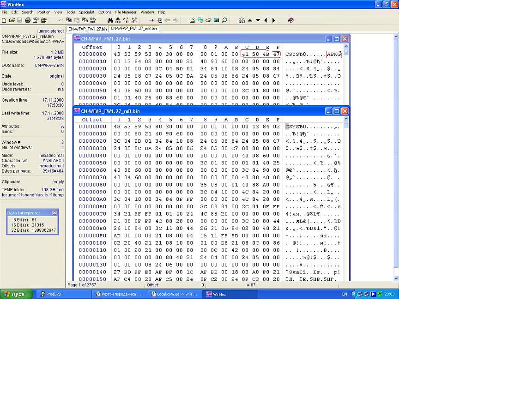Click the APKG text in the ASCII column
This screenshot has height=399, width=532.
tap(333, 54)
